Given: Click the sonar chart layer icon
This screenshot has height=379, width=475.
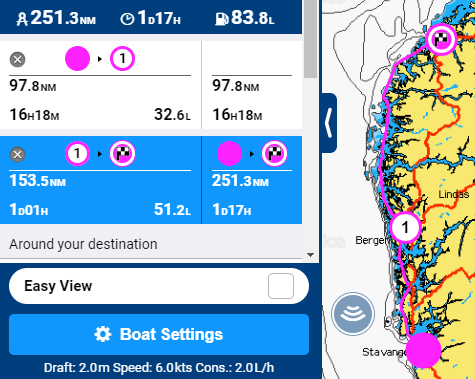Looking at the screenshot, I should click(353, 314).
